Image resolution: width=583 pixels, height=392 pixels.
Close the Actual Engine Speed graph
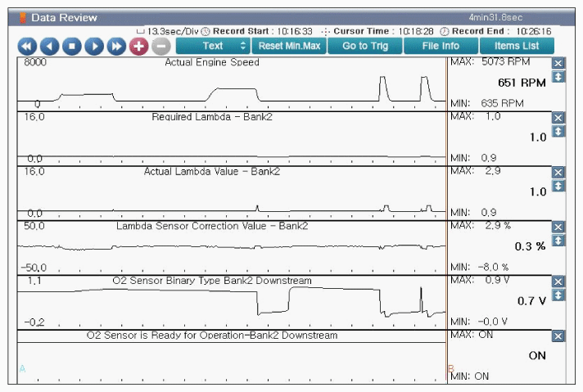click(x=558, y=64)
